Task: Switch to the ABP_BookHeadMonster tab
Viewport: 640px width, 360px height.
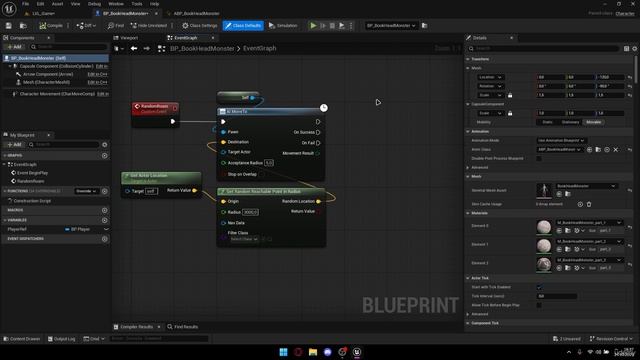Action: [196, 13]
